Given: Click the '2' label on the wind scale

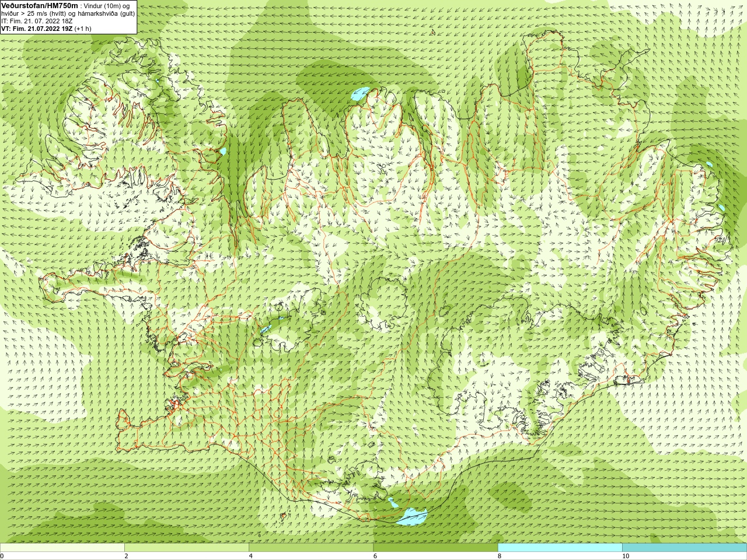Looking at the screenshot, I should [x=126, y=556].
